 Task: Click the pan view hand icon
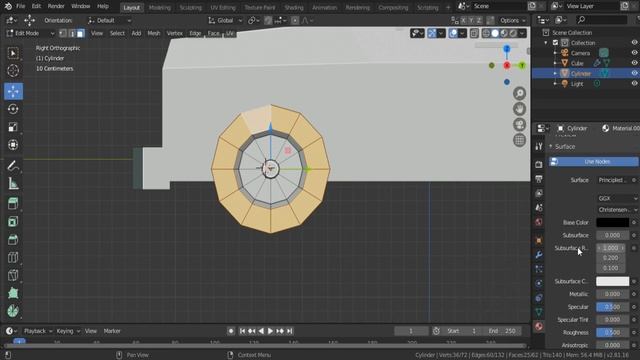519,109
